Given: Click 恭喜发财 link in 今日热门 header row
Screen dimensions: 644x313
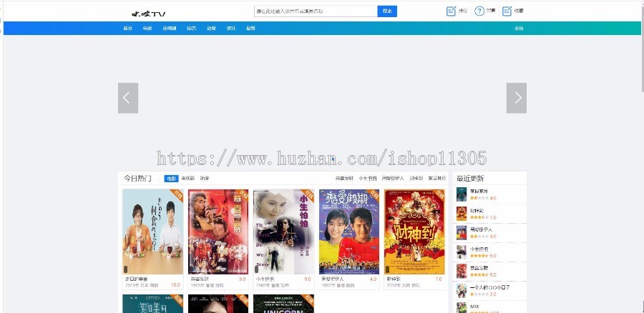Looking at the screenshot, I should click(344, 179).
